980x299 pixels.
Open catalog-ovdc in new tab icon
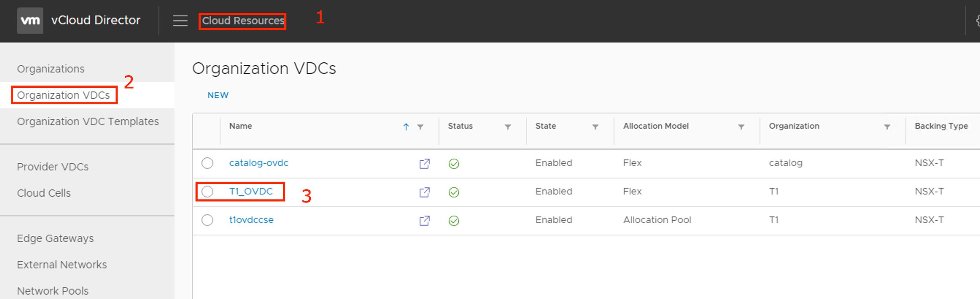tap(424, 164)
